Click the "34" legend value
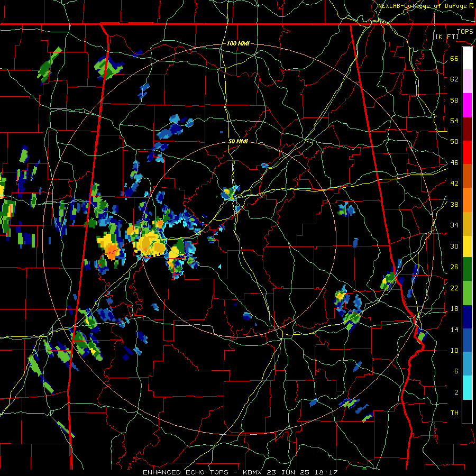The image size is (476, 476). click(x=454, y=225)
